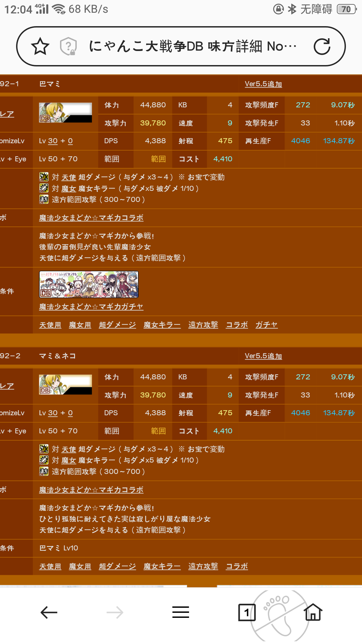This screenshot has width=362, height=644.
Task: Open first Ver5.5追加 link
Action: point(263,84)
